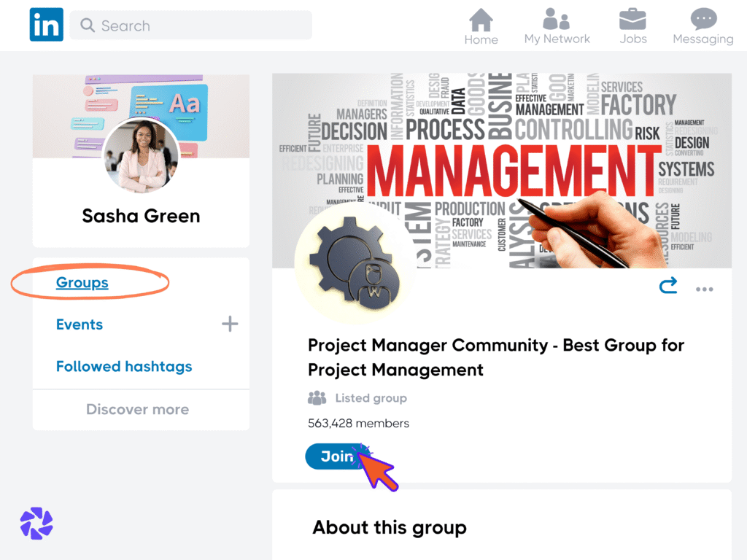Click the Followed hashtags link
The width and height of the screenshot is (747, 560).
(123, 366)
